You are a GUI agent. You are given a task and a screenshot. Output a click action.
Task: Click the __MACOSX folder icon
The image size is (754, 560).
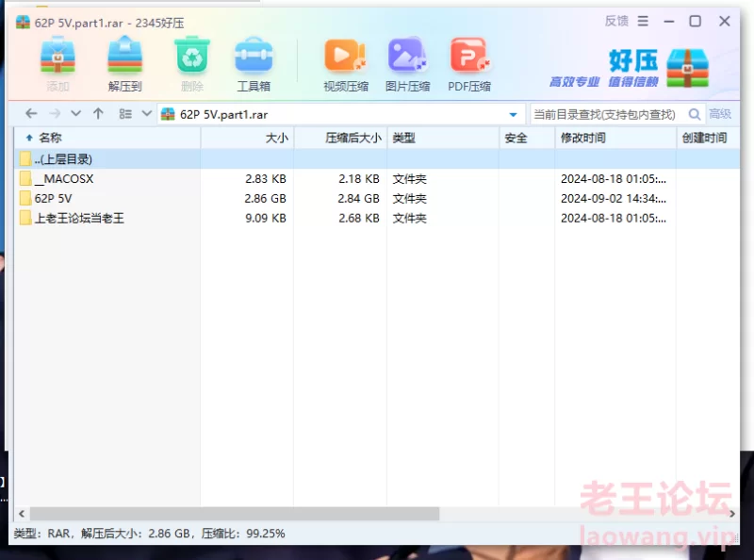click(25, 178)
